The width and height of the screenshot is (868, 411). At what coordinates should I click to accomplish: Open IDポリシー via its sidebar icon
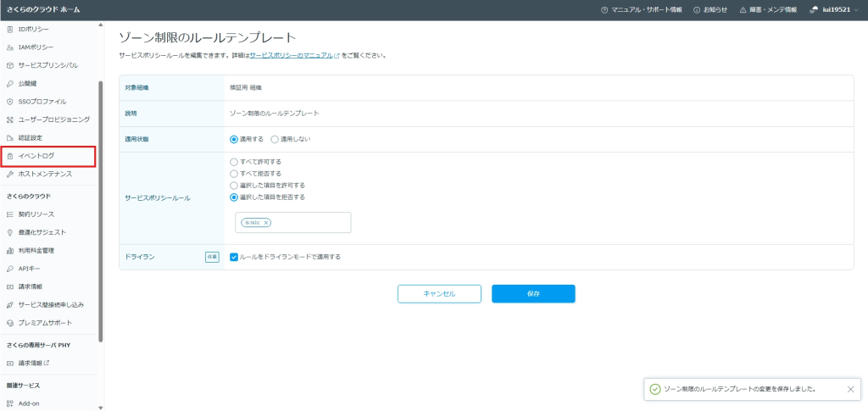[x=10, y=29]
